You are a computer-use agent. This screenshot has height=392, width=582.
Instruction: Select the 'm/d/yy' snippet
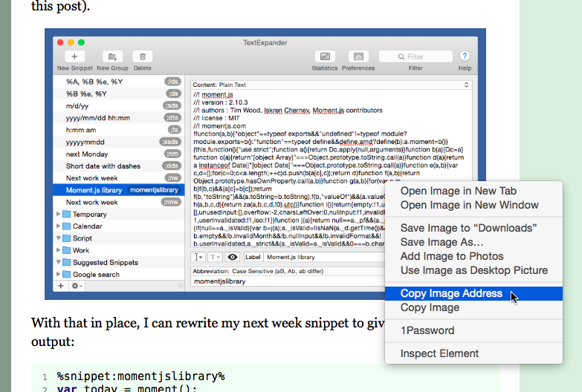pos(119,105)
